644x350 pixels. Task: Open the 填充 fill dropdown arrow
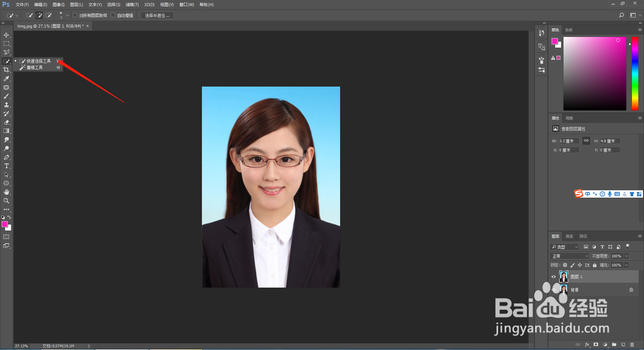626,265
